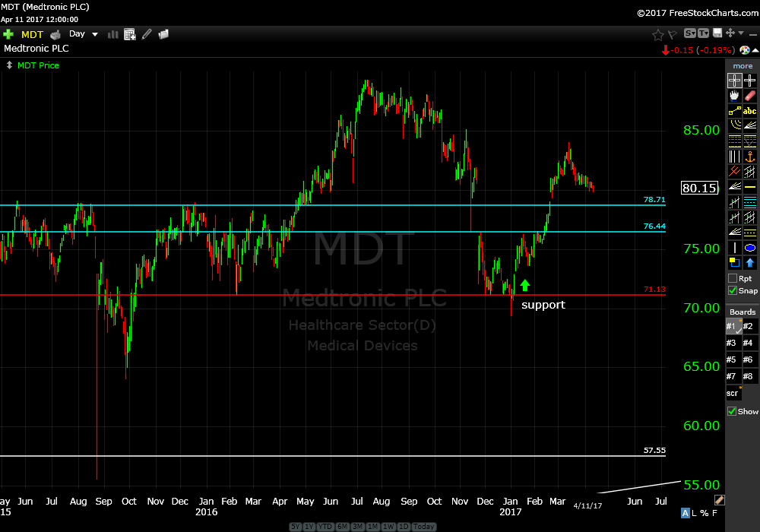Screen dimensions: 760x532
Task: Expand the more drawing tools panel
Action: pyautogui.click(x=743, y=66)
